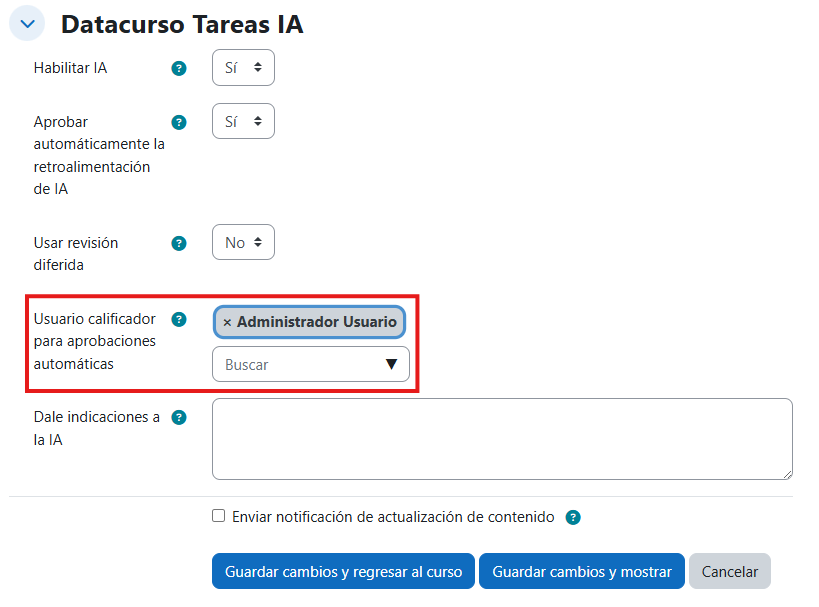Open help for Usar revisión diferida
Viewport: 819px width, 607px height.
click(179, 242)
